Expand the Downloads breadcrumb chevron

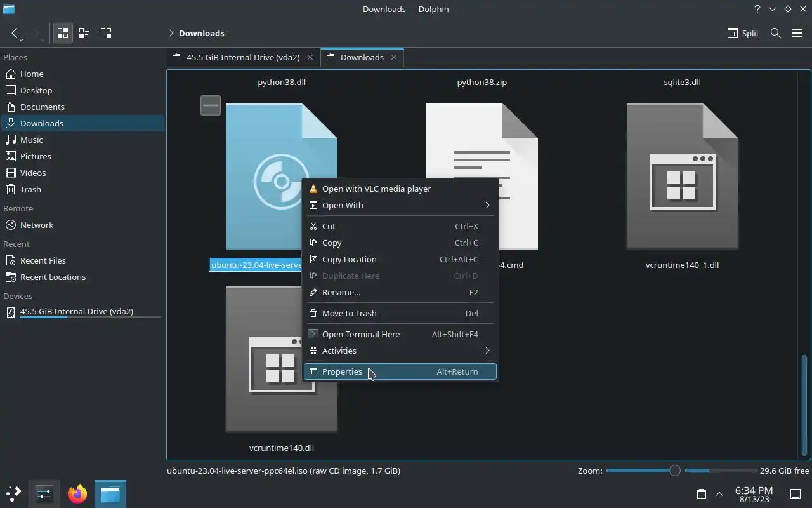171,33
